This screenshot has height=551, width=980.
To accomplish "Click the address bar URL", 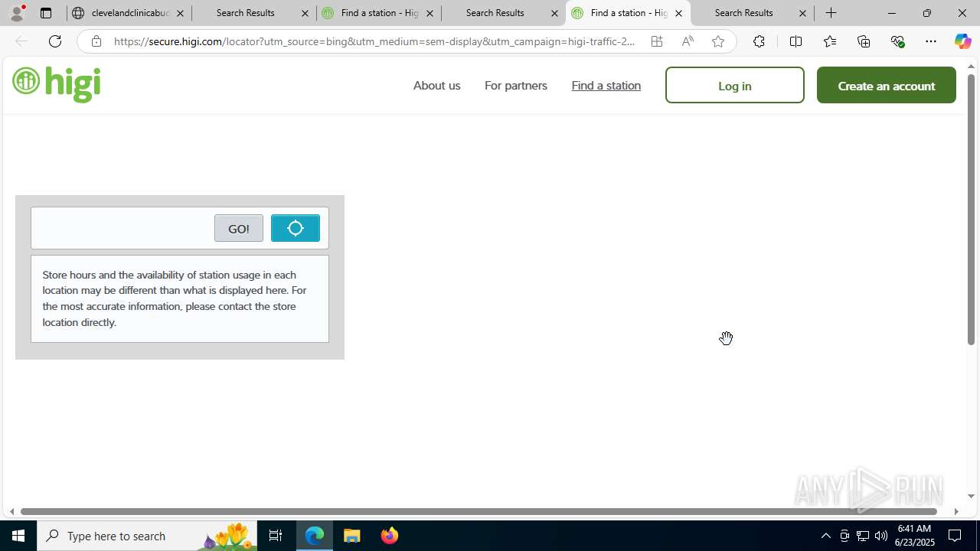I will (374, 41).
